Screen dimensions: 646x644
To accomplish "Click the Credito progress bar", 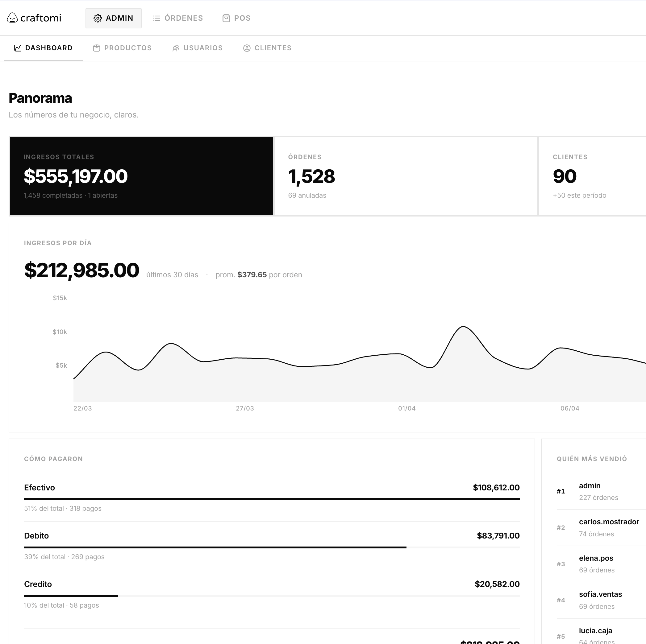I will coord(272,596).
